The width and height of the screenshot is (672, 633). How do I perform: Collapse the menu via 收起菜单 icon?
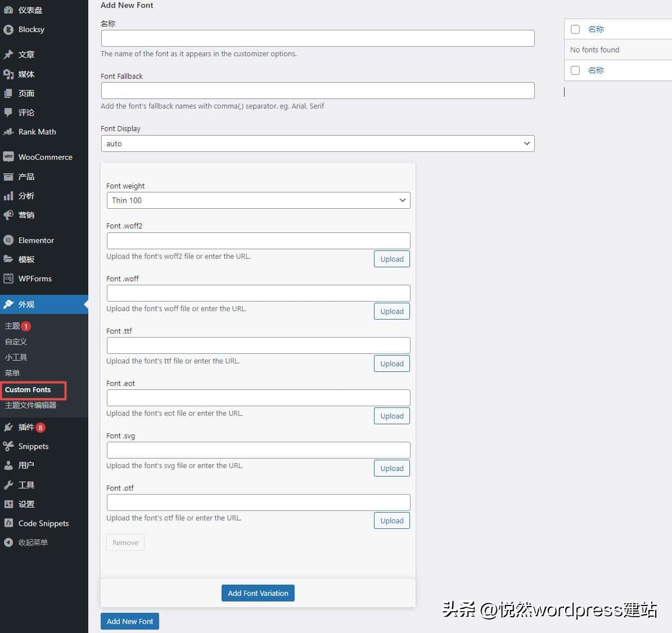point(8,542)
